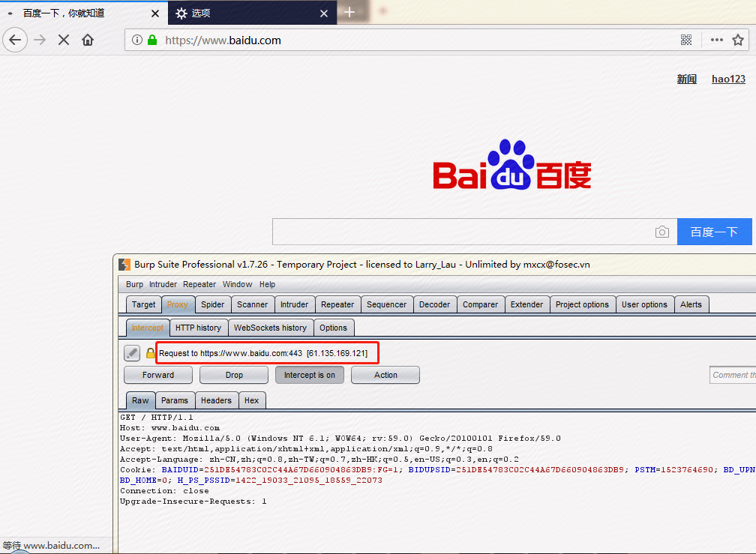Open the Project options tab

pyautogui.click(x=582, y=304)
